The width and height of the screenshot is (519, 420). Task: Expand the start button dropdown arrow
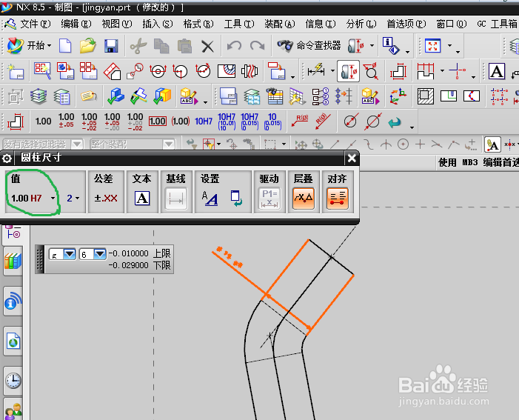tap(49, 45)
